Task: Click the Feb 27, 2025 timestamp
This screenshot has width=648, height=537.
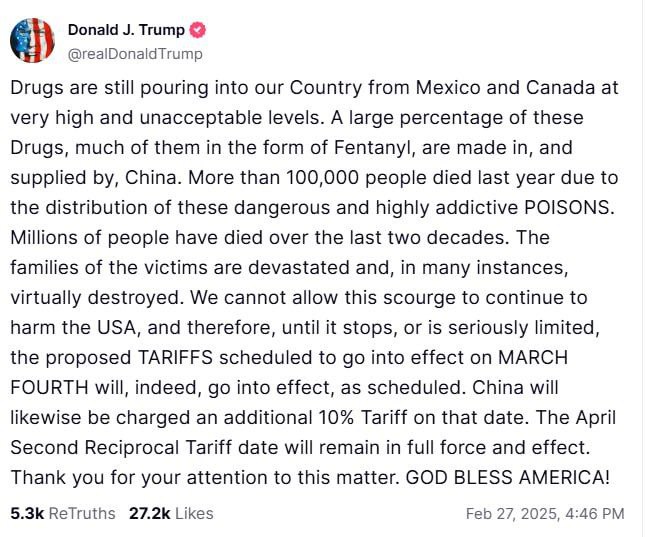Action: click(545, 513)
